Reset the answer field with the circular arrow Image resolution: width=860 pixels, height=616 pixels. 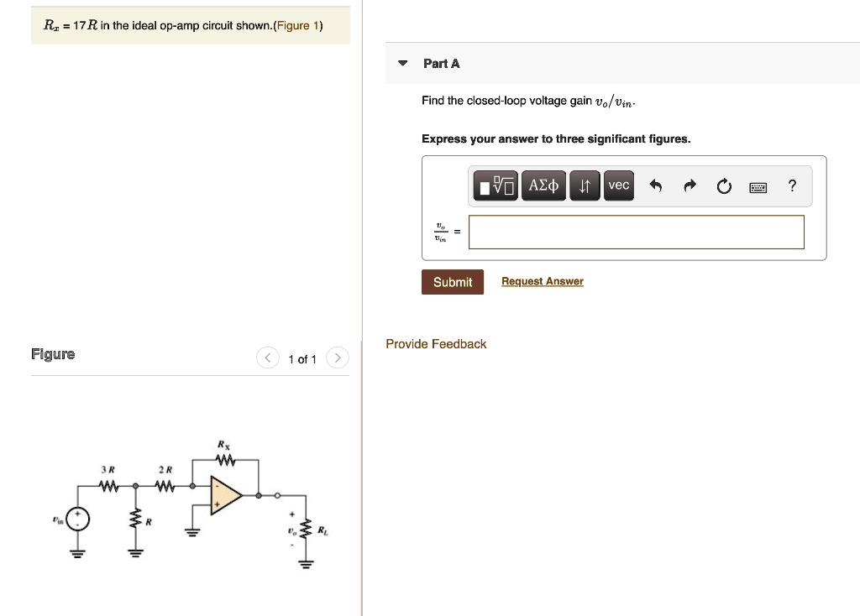click(x=724, y=185)
